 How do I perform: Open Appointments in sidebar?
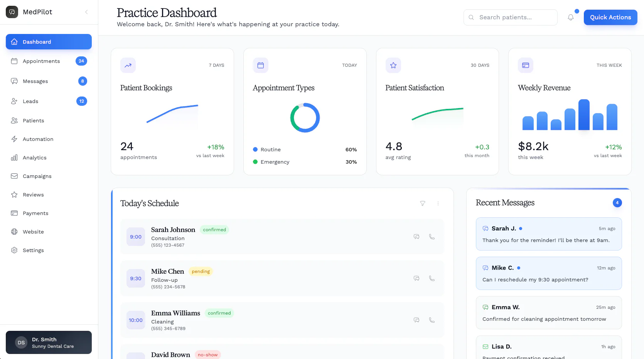[41, 61]
